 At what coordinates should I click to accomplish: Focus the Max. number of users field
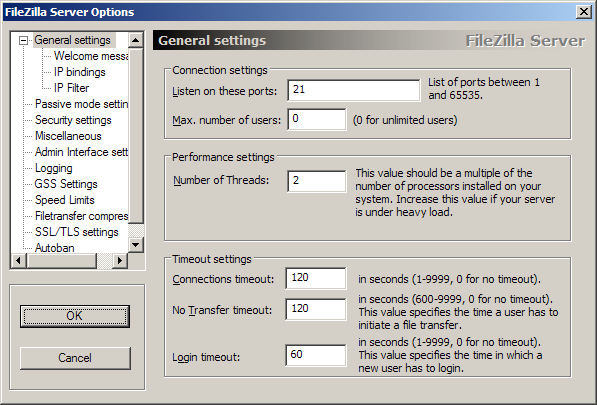pyautogui.click(x=317, y=119)
